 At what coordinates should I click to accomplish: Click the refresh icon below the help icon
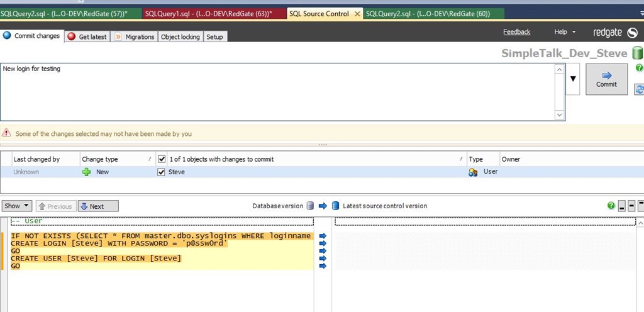[x=640, y=89]
